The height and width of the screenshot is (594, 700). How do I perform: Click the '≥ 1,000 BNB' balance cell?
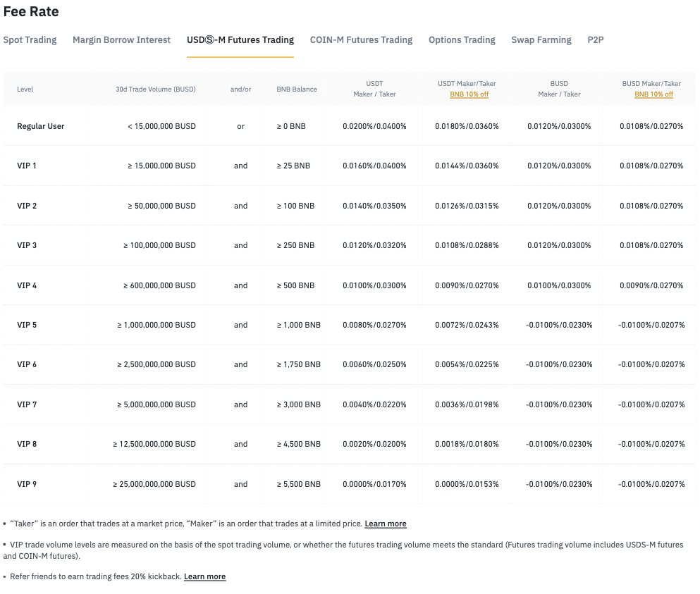tap(299, 325)
